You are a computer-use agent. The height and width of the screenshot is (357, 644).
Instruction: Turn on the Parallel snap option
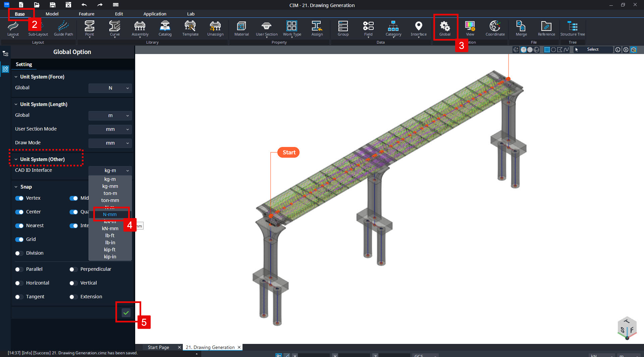point(19,269)
